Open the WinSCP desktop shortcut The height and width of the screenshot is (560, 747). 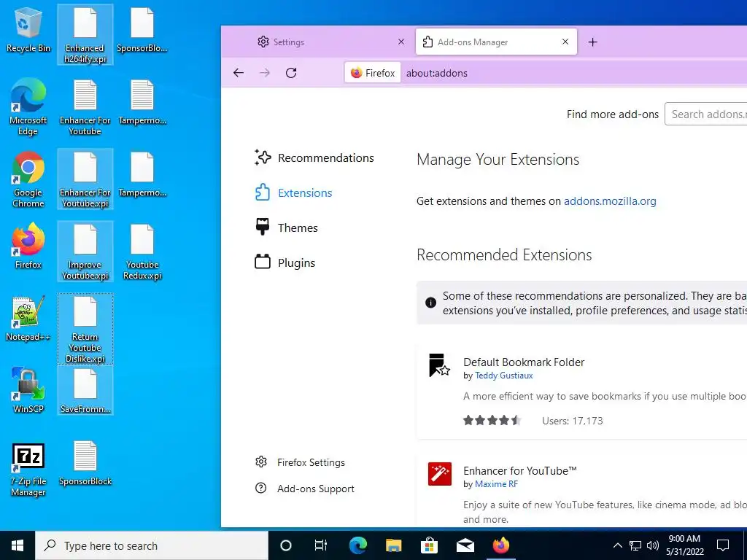coord(28,391)
